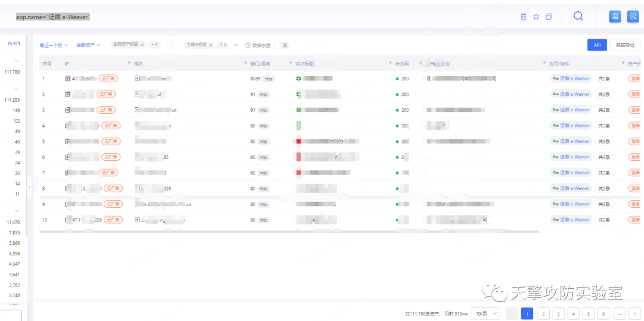Click the 5,866 count in the sidebar
Image resolution: width=644 pixels, height=321 pixels.
[x=14, y=243]
